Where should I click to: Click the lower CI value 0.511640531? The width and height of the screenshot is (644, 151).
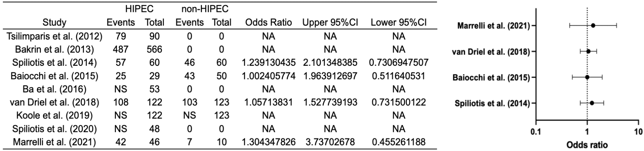coord(399,76)
